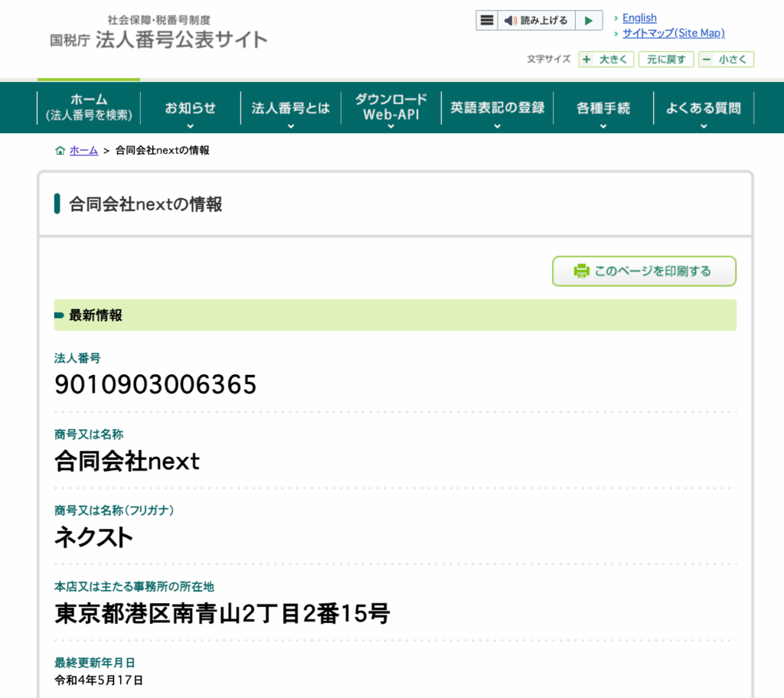Screen dimensions: 784x698
Task: Click the 商号又は名称(フリガナ) field label
Action: pyautogui.click(x=114, y=510)
